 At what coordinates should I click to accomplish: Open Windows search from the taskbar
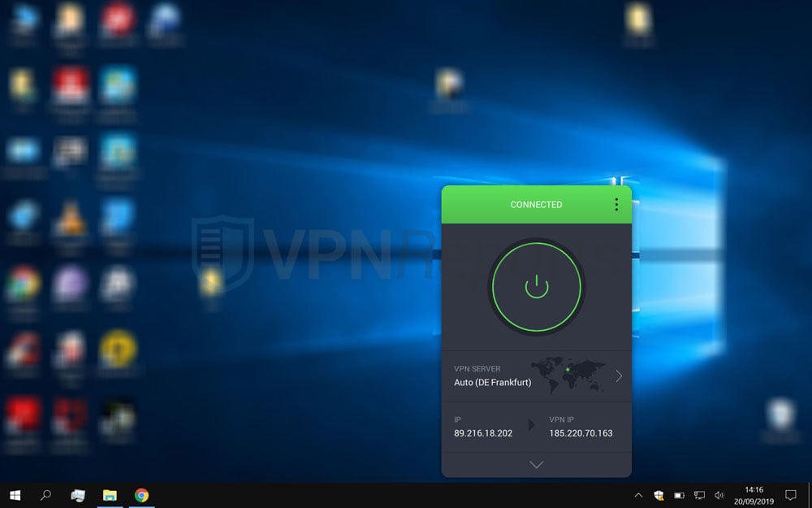click(x=46, y=495)
